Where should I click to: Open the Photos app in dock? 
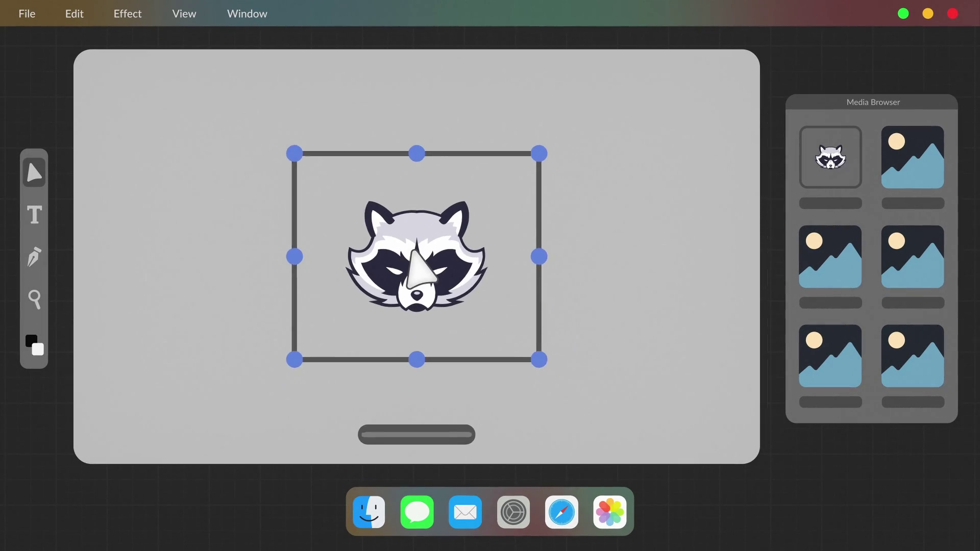(x=610, y=512)
